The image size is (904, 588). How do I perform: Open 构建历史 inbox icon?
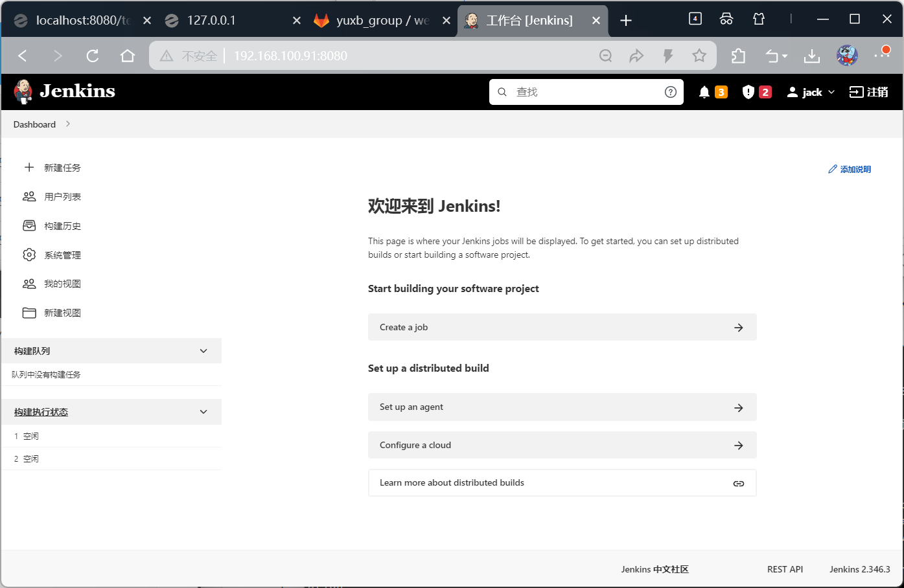[x=29, y=225]
